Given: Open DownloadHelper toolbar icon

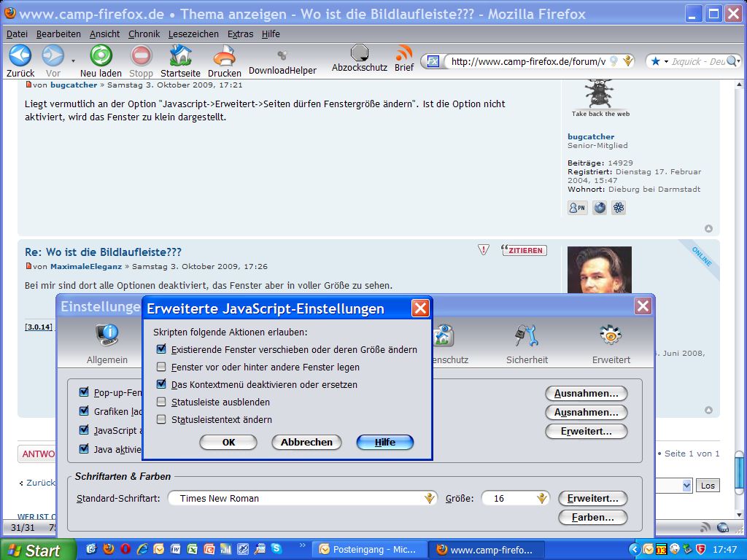Looking at the screenshot, I should coord(282,55).
